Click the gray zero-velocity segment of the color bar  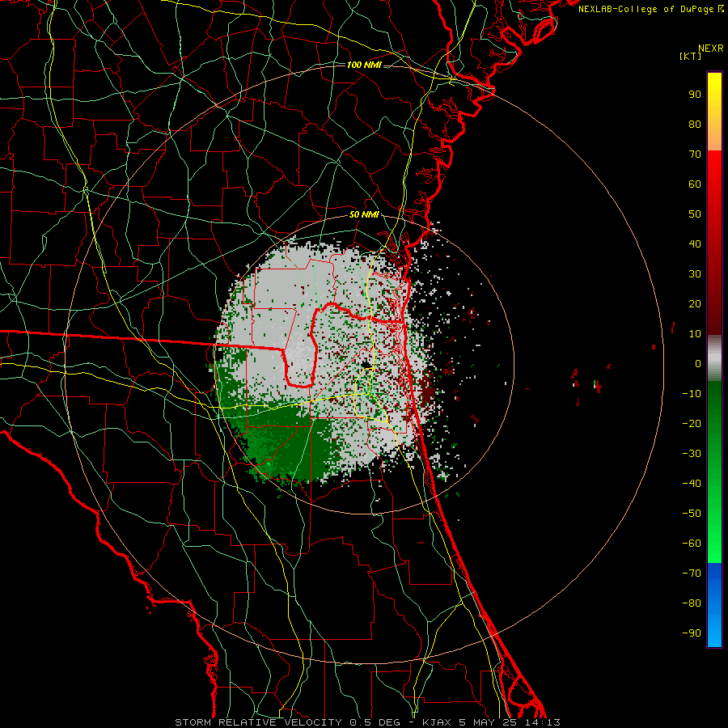714,358
